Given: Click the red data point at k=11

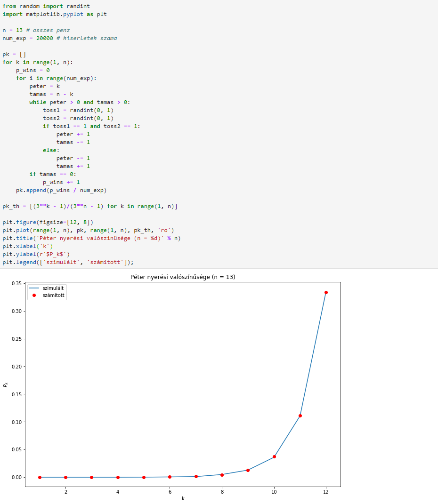Looking at the screenshot, I should coord(300,416).
